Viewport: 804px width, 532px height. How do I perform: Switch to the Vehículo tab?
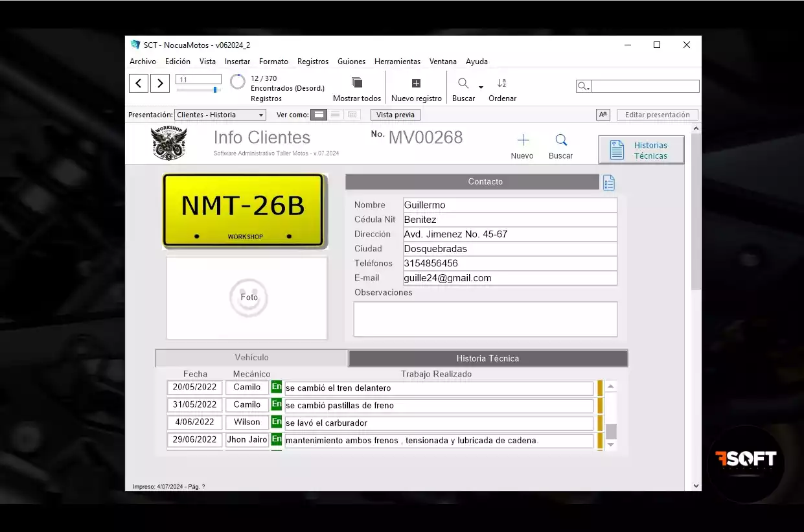tap(251, 358)
